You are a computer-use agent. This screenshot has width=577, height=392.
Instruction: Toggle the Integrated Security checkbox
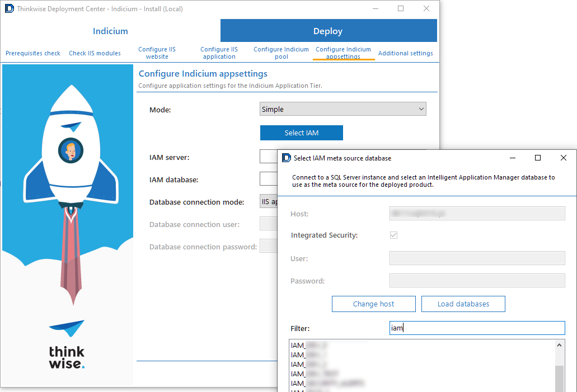393,235
